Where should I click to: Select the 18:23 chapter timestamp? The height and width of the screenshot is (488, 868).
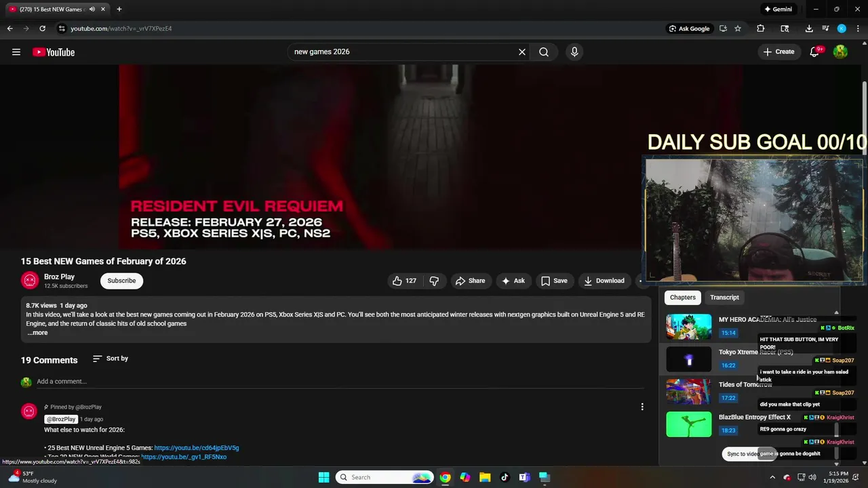[x=728, y=430]
